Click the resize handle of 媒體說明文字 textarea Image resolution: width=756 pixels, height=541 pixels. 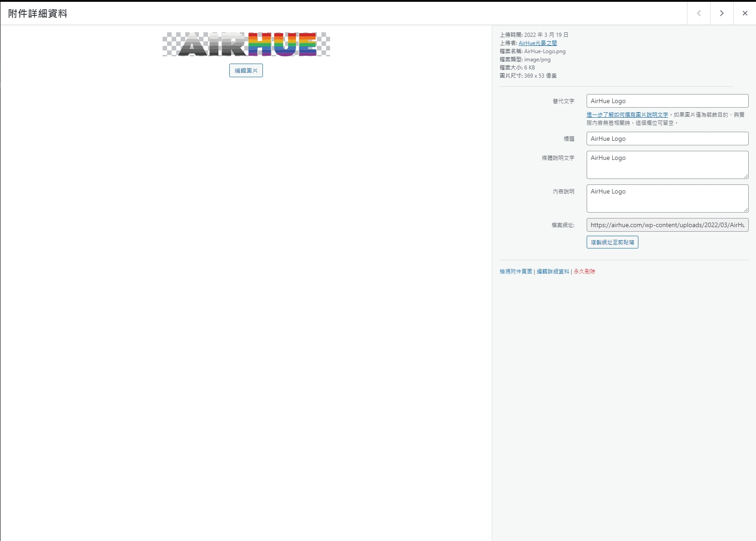[746, 176]
